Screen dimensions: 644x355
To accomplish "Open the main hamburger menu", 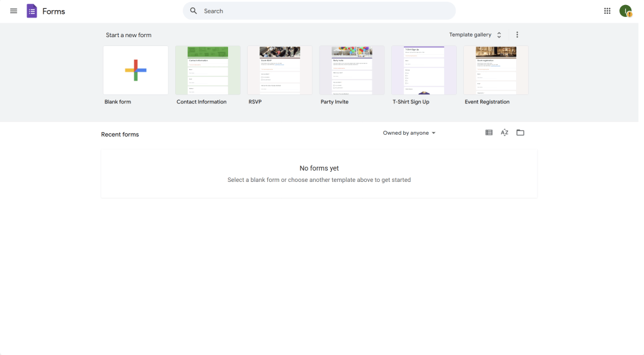I will pos(14,11).
